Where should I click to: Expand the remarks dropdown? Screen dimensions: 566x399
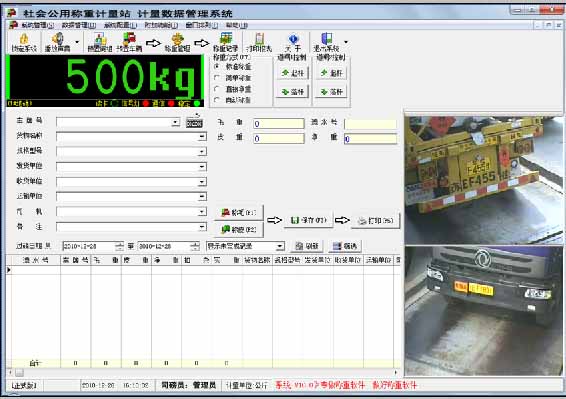[202, 227]
